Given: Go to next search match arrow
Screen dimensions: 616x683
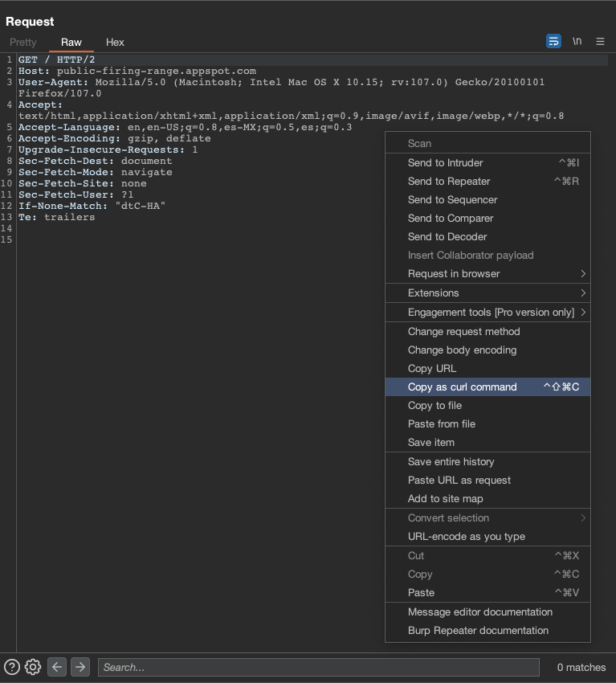Looking at the screenshot, I should coord(80,667).
